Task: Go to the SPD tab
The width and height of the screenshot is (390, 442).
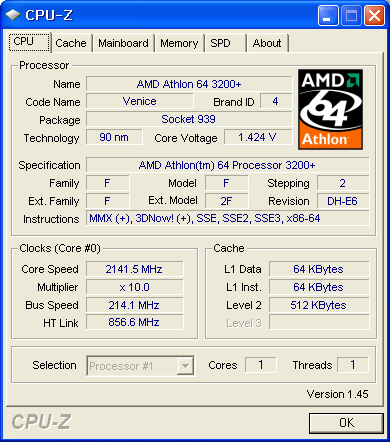Action: [x=225, y=43]
